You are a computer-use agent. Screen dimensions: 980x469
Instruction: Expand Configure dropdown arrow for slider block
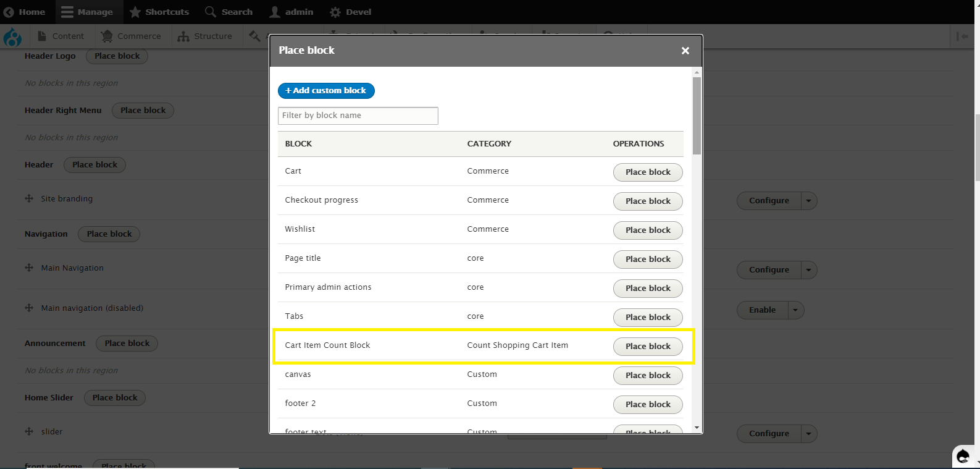(808, 434)
